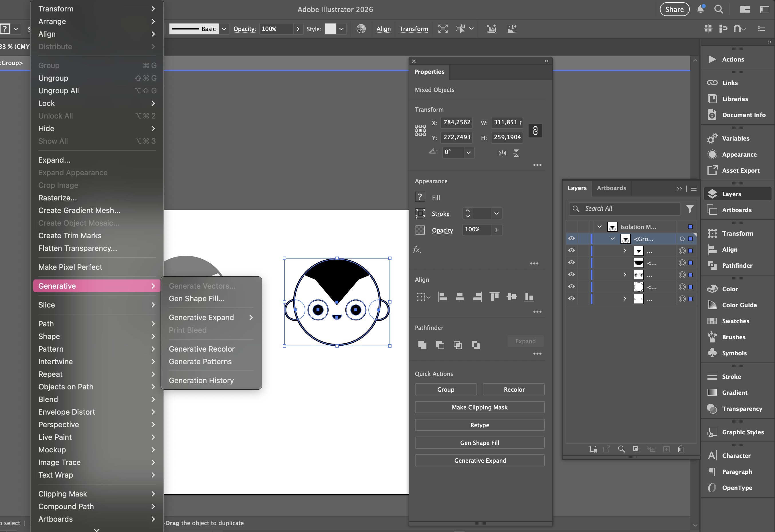Choose Generative Recolor from the submenu
Screen dimensions: 775x532
201,348
